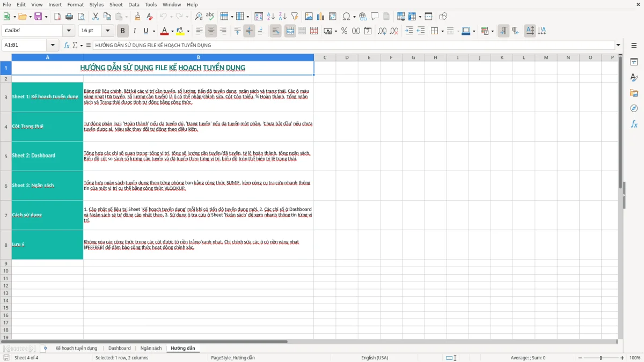
Task: Open the Sheet menu
Action: [116, 4]
